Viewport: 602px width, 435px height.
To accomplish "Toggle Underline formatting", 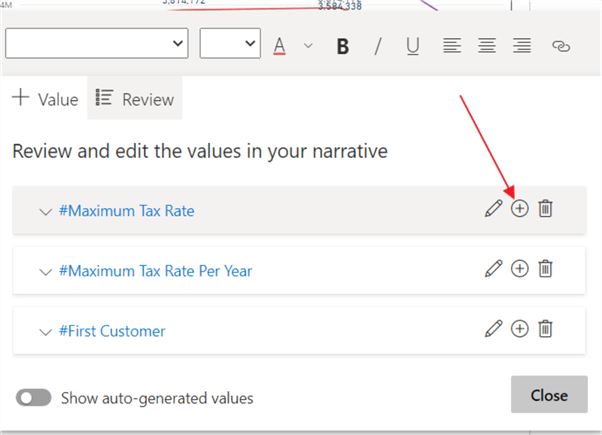I will pos(412,46).
